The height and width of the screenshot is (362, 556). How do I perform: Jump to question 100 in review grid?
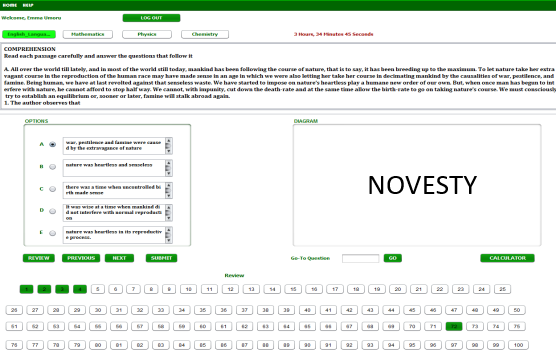pos(518,345)
